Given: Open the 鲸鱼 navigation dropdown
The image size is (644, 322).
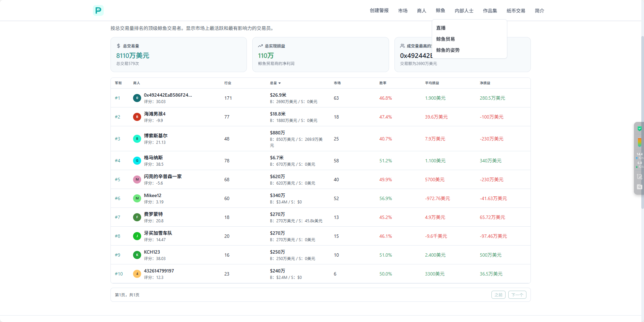Looking at the screenshot, I should click(x=440, y=11).
